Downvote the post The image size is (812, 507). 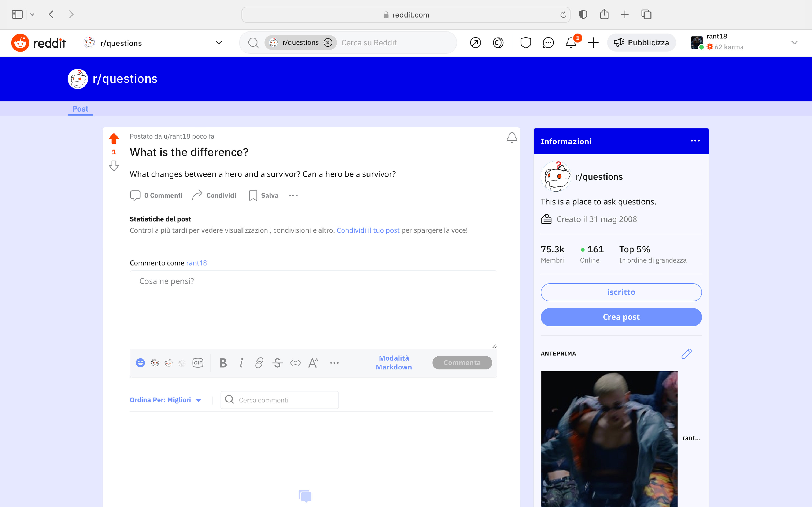coord(114,166)
